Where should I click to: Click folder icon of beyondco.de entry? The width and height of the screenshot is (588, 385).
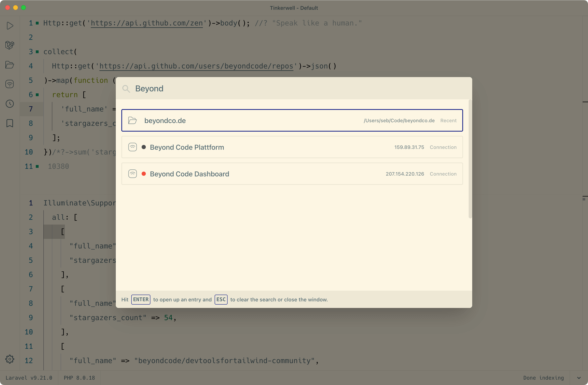click(x=133, y=120)
